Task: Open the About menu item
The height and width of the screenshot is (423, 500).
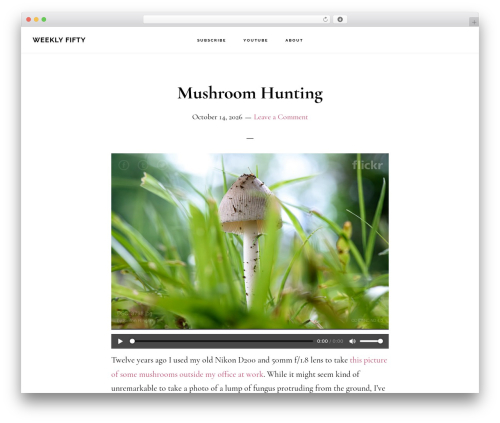Action: click(294, 40)
